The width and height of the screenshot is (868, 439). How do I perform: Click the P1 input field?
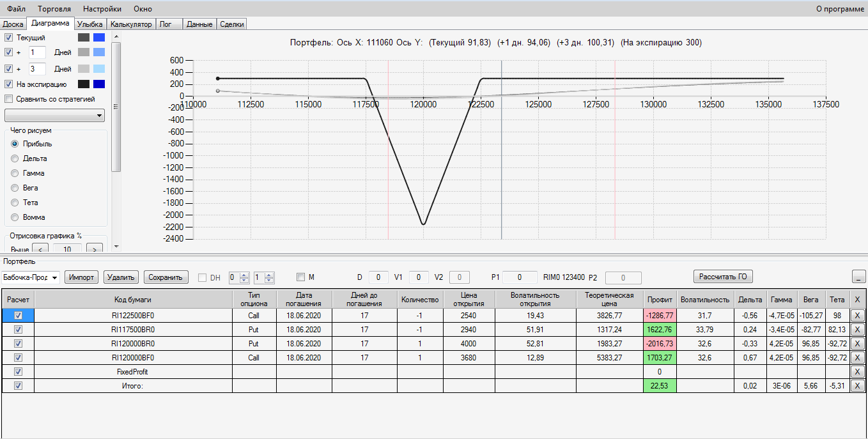[x=520, y=277]
